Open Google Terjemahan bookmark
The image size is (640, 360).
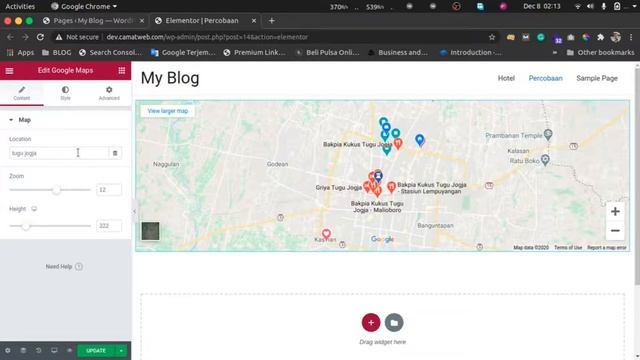183,52
